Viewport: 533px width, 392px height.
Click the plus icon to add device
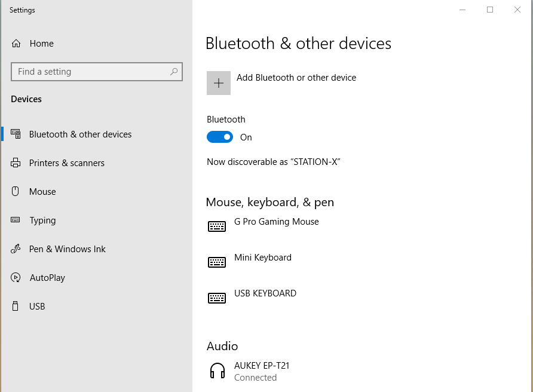coord(219,83)
